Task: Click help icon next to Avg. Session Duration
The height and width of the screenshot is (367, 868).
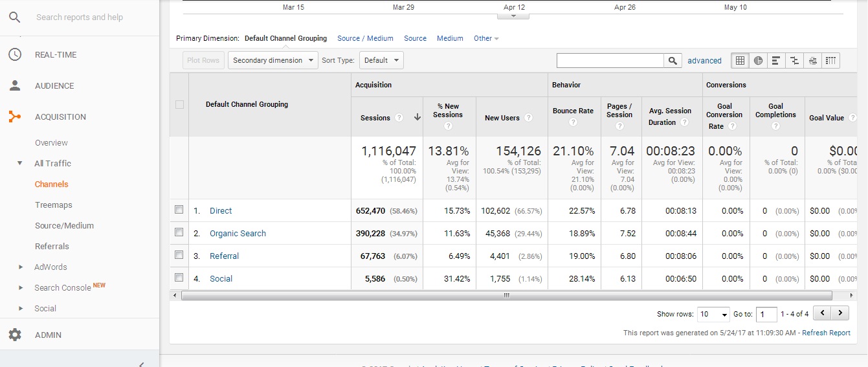Action: (684, 122)
